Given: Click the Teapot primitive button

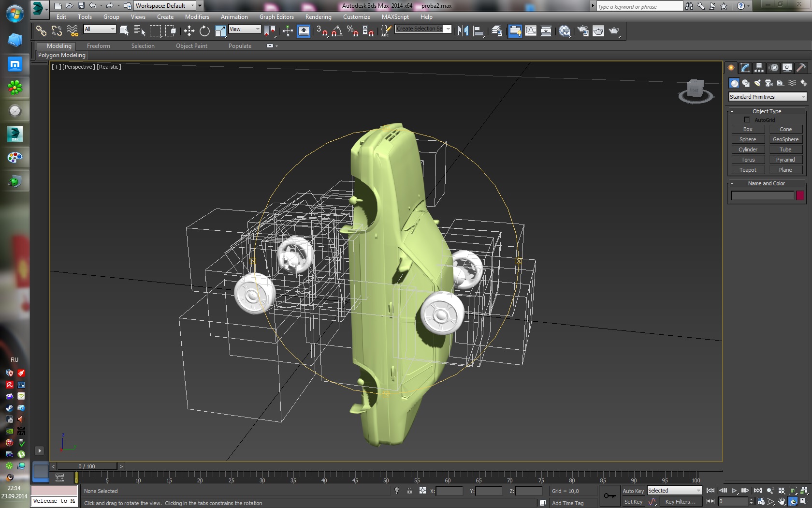Looking at the screenshot, I should coord(747,170).
